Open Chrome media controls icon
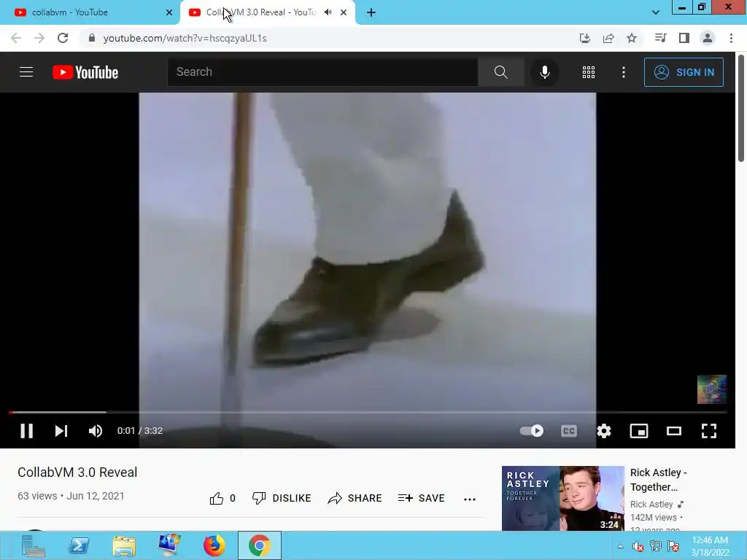The image size is (747, 560). 660,38
